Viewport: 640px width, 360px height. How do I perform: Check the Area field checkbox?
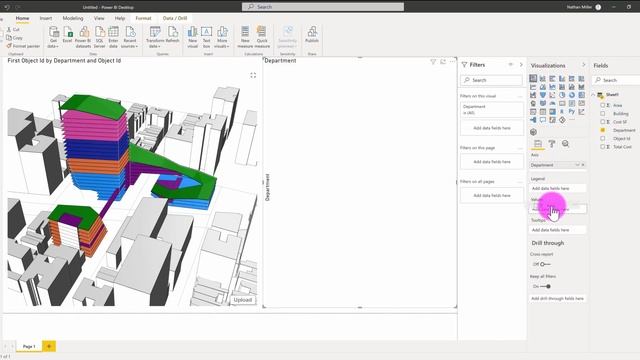602,105
